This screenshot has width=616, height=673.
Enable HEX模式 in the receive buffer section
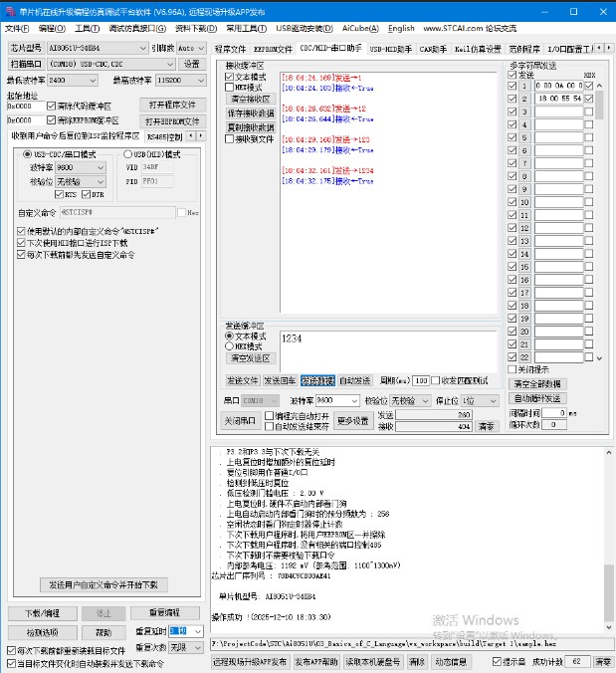click(230, 88)
